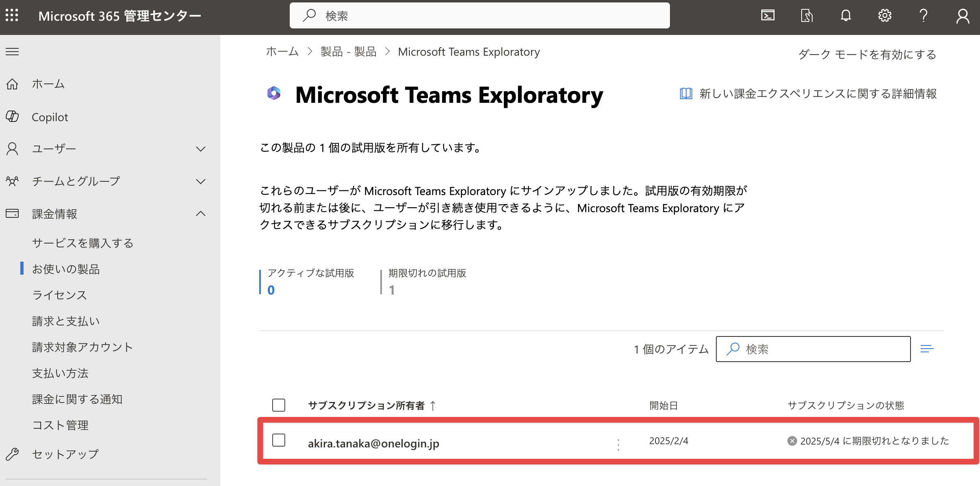Open akira.tanaka@onelogin.jp subscription owner link
This screenshot has height=486, width=980.
click(373, 443)
